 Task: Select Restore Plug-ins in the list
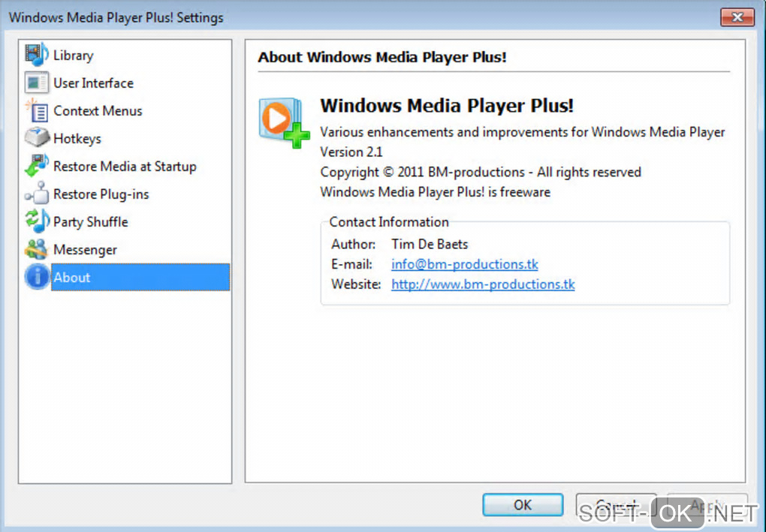pos(101,194)
